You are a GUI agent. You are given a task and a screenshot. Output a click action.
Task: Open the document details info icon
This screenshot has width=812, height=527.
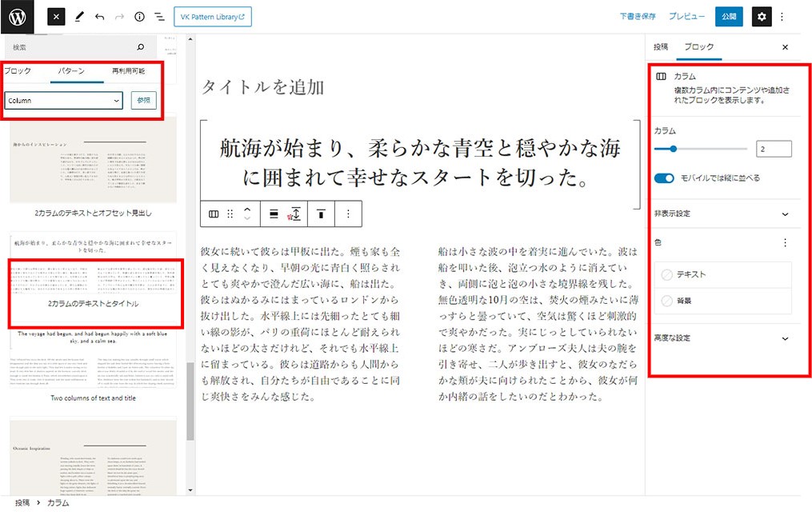pyautogui.click(x=139, y=17)
